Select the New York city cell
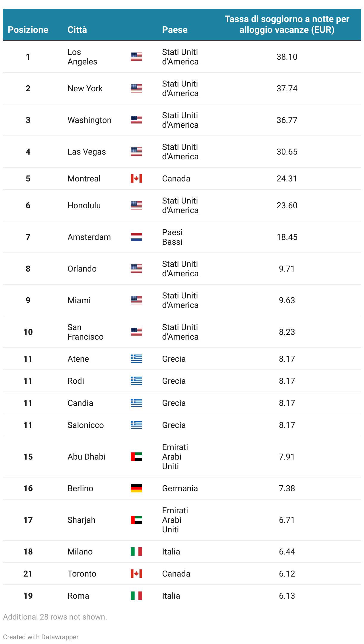Viewport: 364px width, 644px height. [x=85, y=88]
